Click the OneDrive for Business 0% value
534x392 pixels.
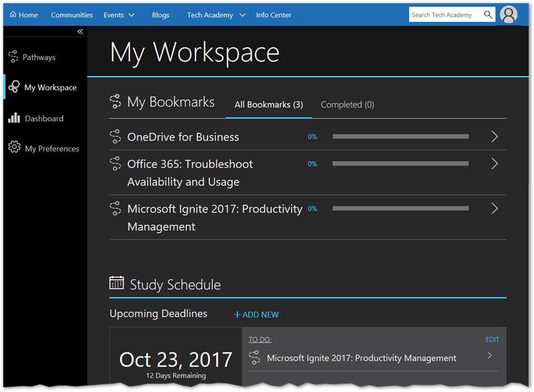point(312,137)
